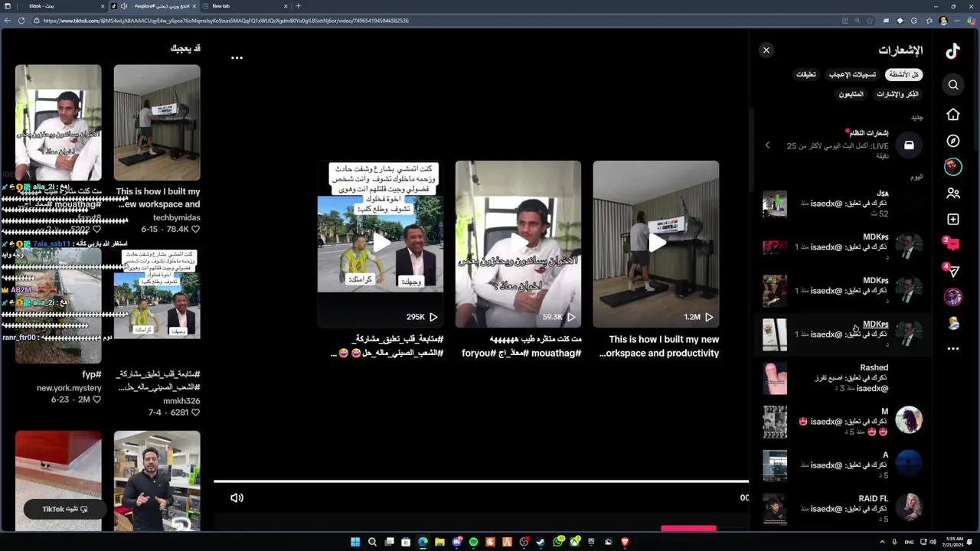The height and width of the screenshot is (551, 980).
Task: Go to the Home feed icon
Action: pos(953,114)
